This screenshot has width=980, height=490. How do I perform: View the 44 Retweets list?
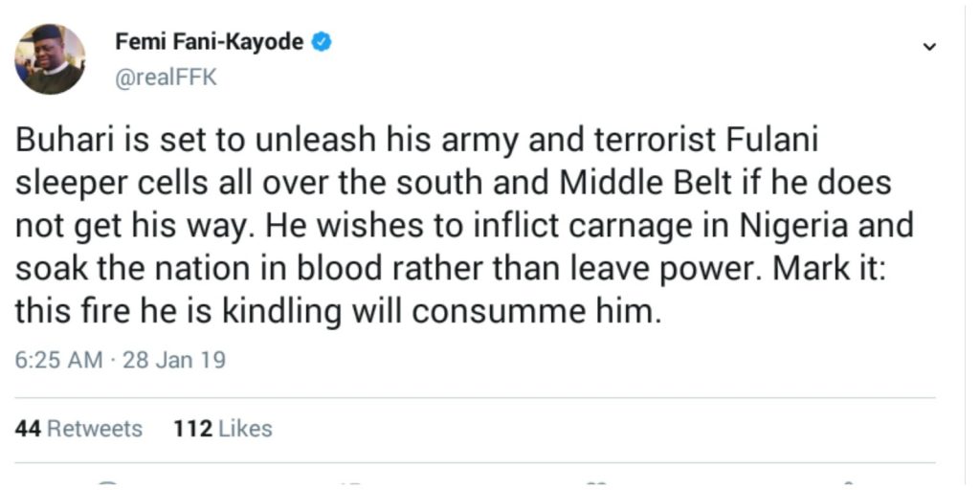[78, 428]
